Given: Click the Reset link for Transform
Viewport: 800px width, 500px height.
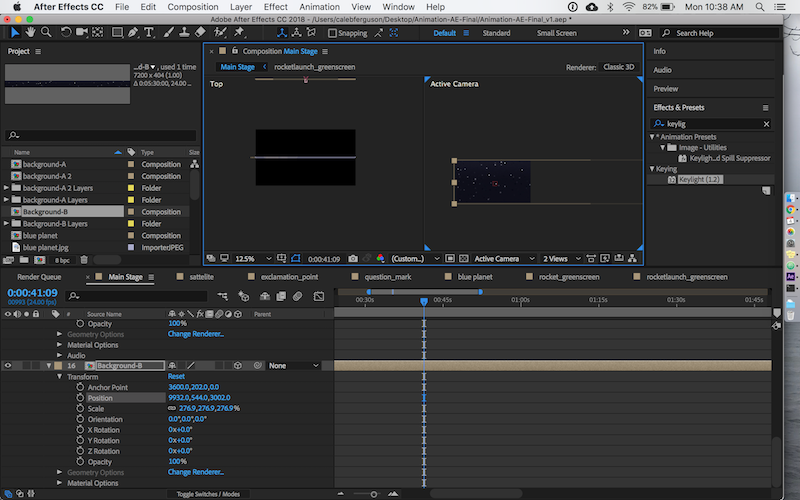Looking at the screenshot, I should [176, 377].
